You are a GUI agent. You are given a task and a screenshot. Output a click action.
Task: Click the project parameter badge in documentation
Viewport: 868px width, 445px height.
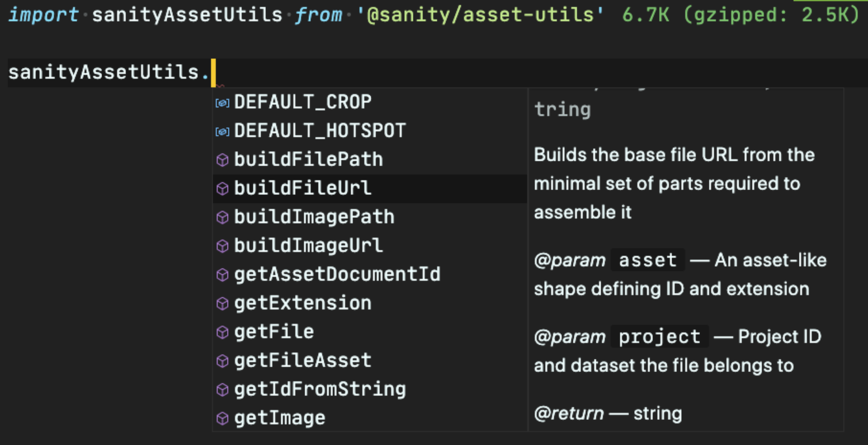tap(660, 337)
